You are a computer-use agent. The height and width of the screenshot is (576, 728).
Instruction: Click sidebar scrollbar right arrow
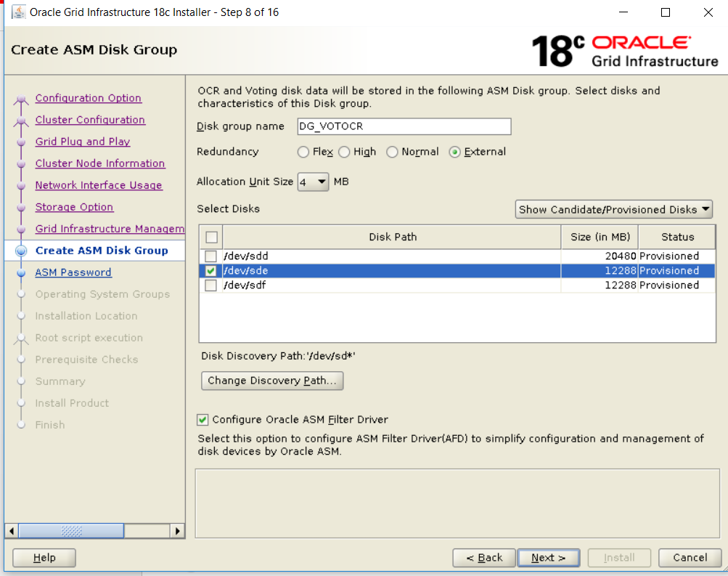[177, 531]
